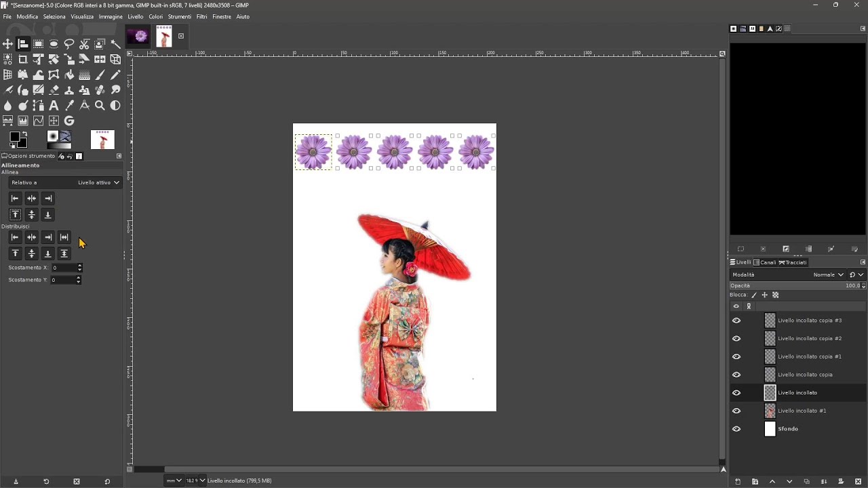Pick the Zoom magnifier tool
Viewport: 868px width, 488px height.
(x=100, y=106)
